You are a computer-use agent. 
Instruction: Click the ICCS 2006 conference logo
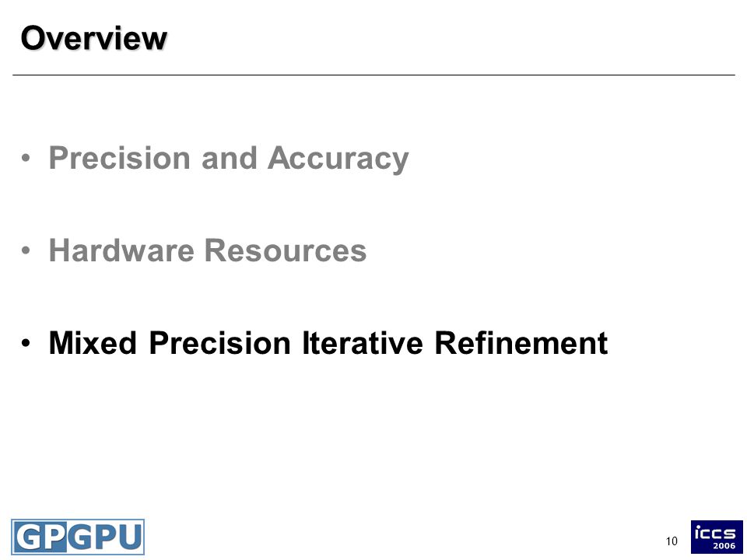pyautogui.click(x=717, y=537)
